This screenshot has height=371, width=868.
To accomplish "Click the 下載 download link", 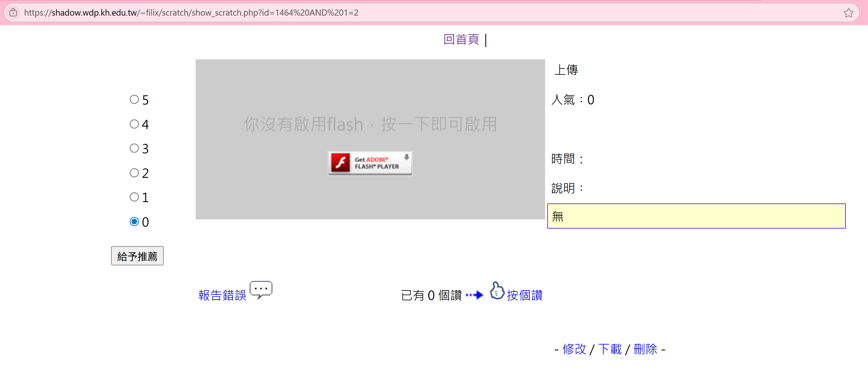I will pos(610,350).
